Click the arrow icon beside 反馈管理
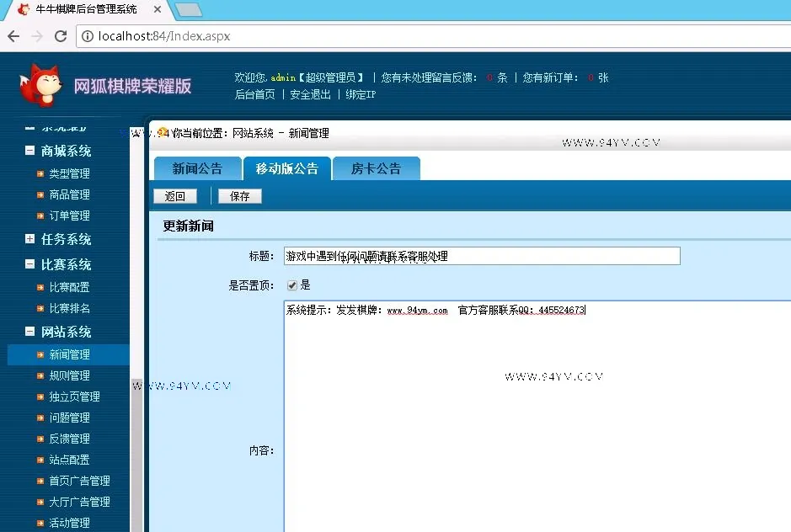 (40, 439)
